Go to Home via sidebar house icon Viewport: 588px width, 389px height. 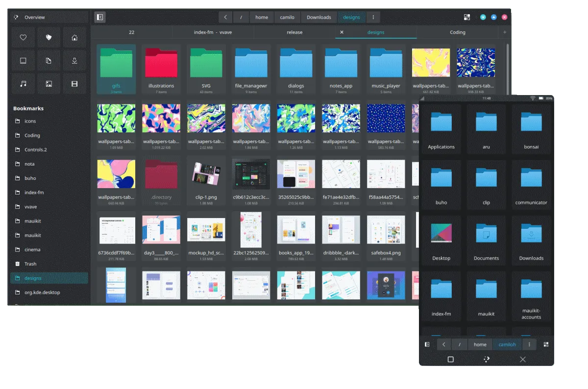74,37
